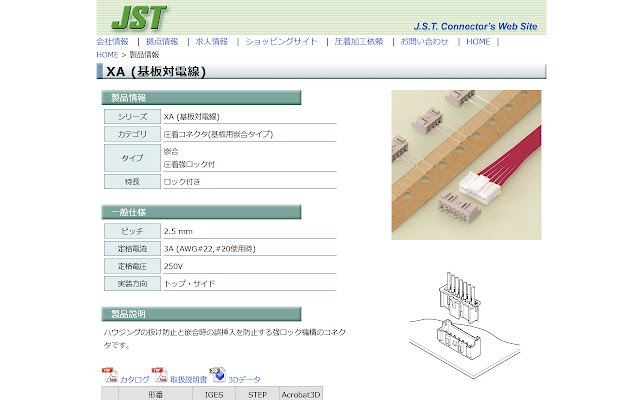Click HOME in the top navigation bar

coord(478,42)
